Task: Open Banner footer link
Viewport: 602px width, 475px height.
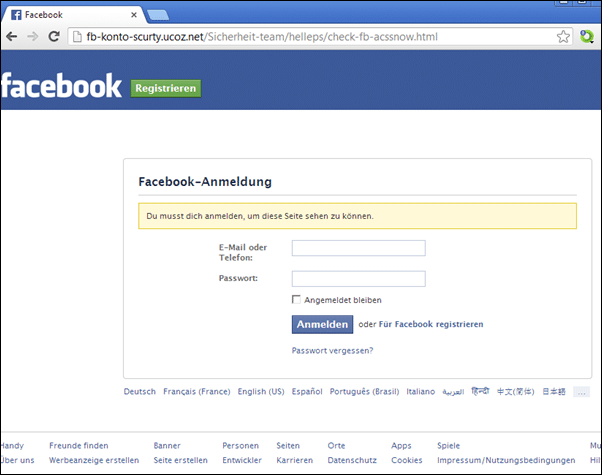Action: click(167, 446)
